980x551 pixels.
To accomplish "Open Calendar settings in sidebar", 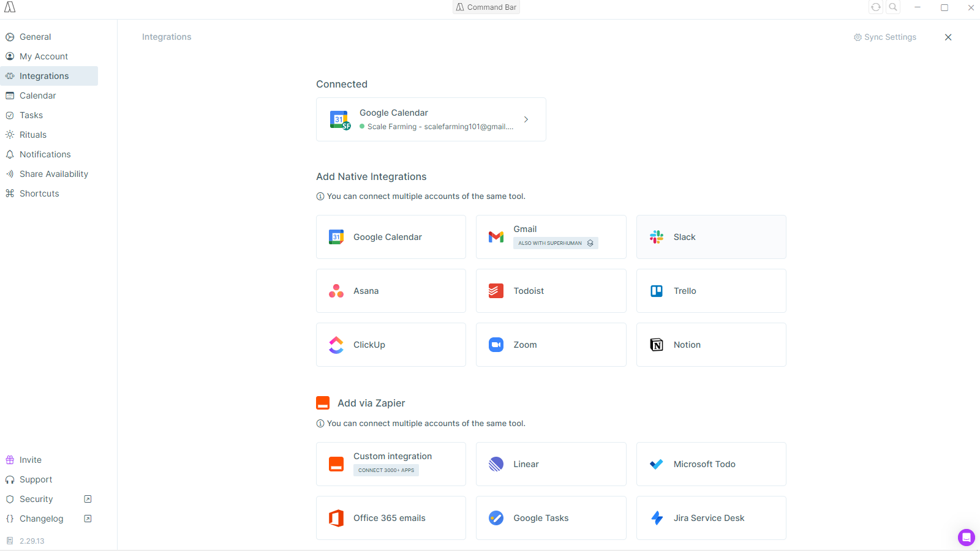I will pyautogui.click(x=49, y=96).
